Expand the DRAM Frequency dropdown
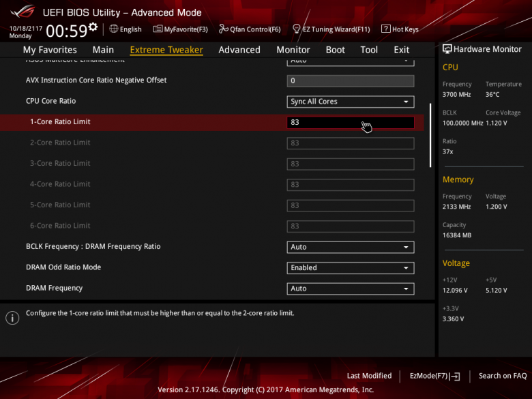This screenshot has width=532, height=399. [x=351, y=289]
